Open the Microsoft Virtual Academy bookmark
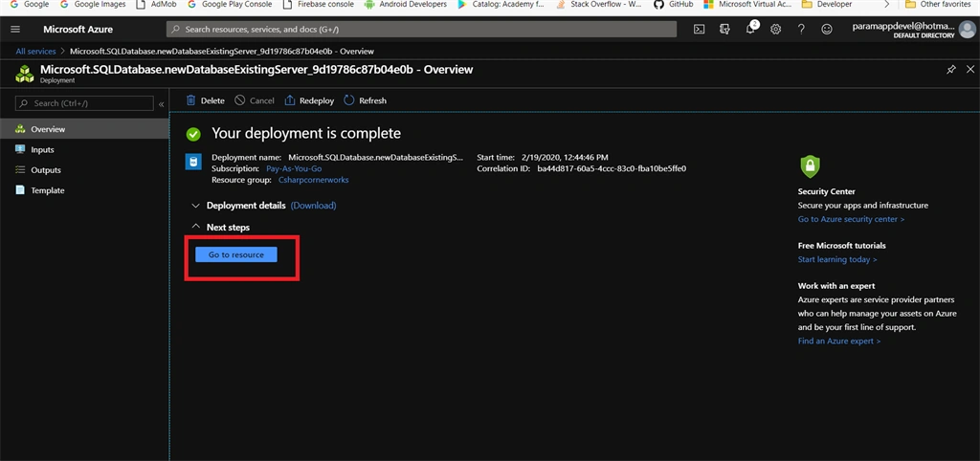The height and width of the screenshot is (461, 980). (748, 5)
